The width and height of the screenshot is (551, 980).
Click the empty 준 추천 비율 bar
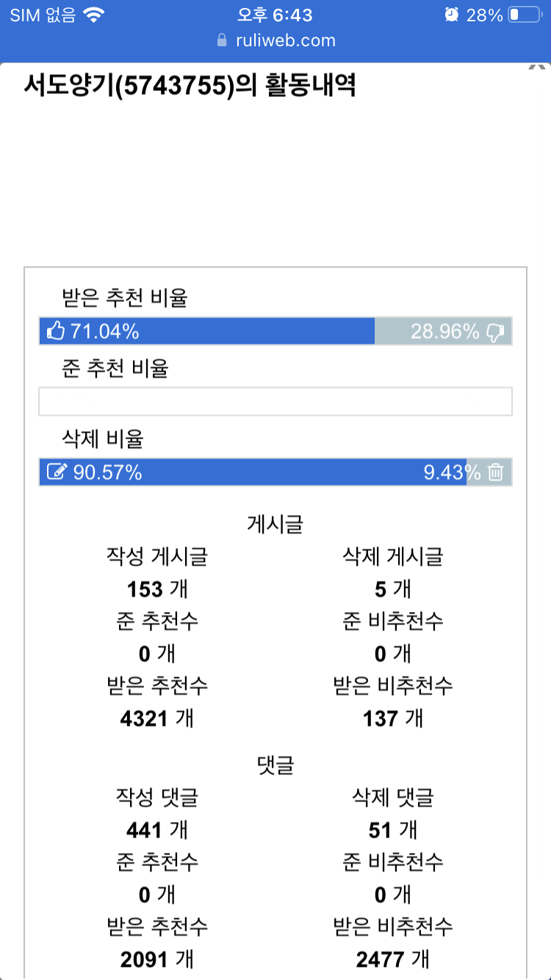click(x=275, y=402)
